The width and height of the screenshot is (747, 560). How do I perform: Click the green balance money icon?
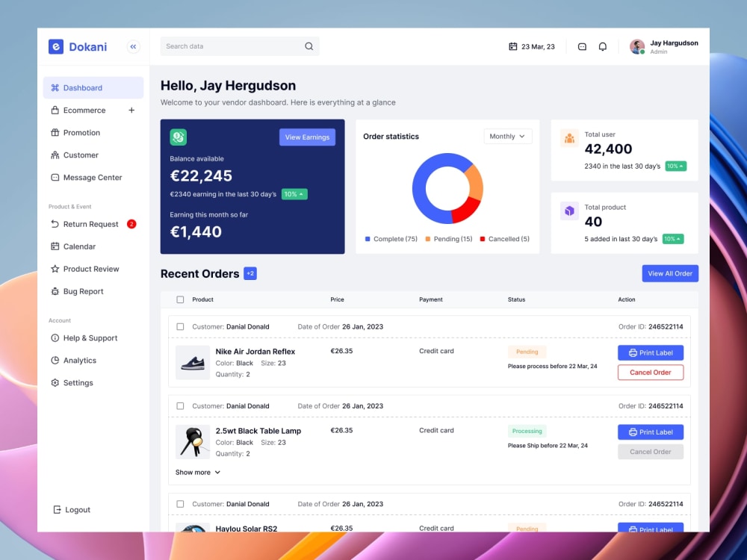tap(179, 137)
